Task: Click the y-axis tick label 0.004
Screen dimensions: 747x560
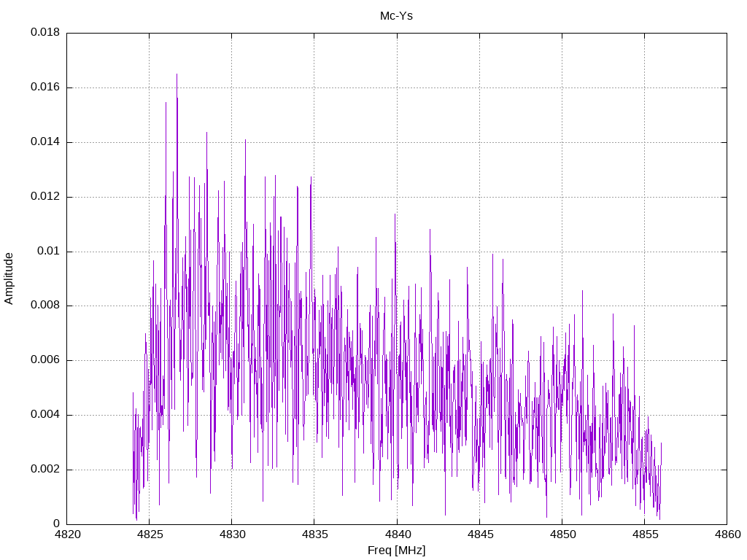Action: coord(45,415)
